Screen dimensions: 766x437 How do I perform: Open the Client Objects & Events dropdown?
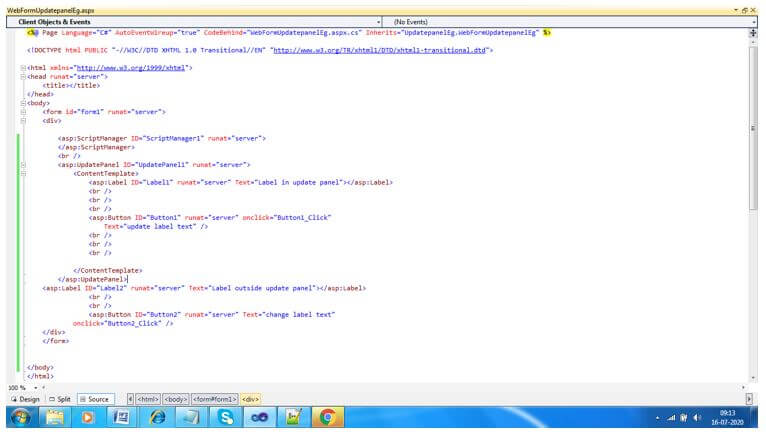194,22
